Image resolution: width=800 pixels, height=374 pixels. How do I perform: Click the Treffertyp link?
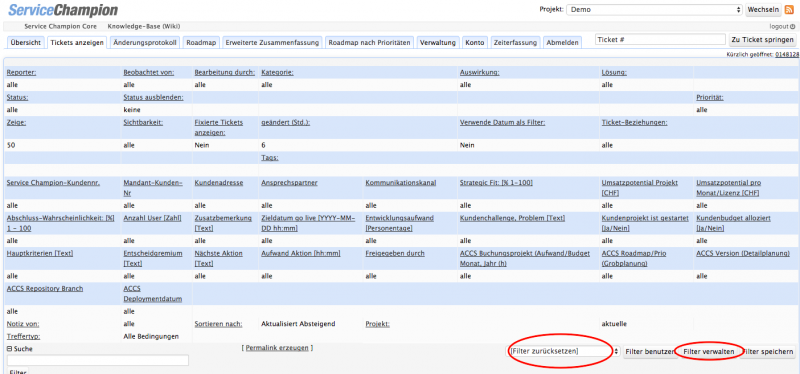(x=23, y=336)
